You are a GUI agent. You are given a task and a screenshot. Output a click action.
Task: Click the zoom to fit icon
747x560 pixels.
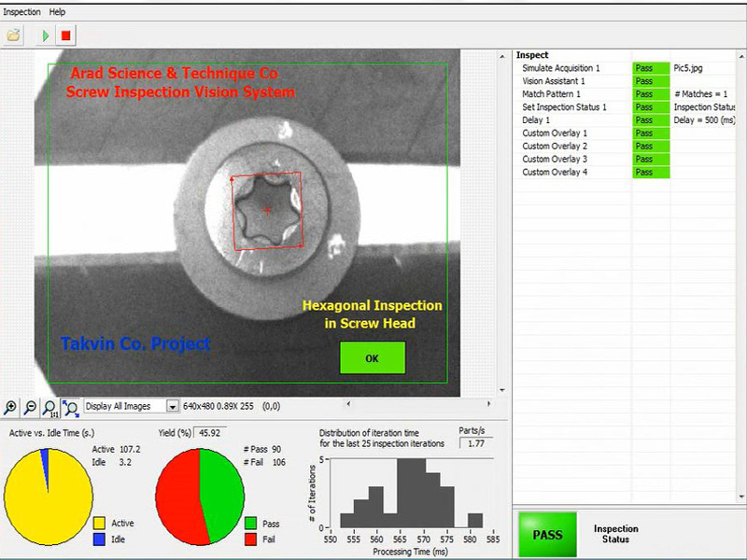[x=70, y=407]
